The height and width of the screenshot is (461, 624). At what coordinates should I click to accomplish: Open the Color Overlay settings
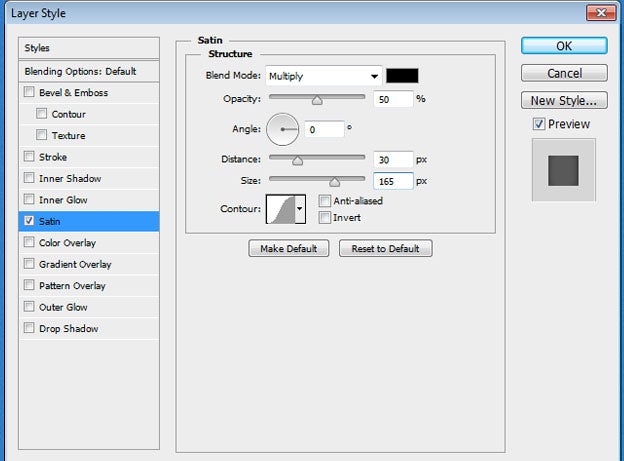pyautogui.click(x=67, y=243)
